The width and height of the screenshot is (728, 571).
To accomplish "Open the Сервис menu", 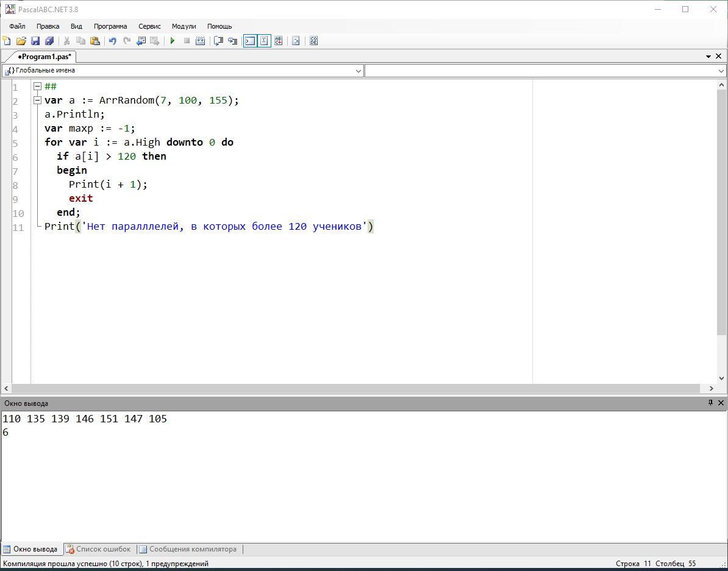I will tap(149, 26).
